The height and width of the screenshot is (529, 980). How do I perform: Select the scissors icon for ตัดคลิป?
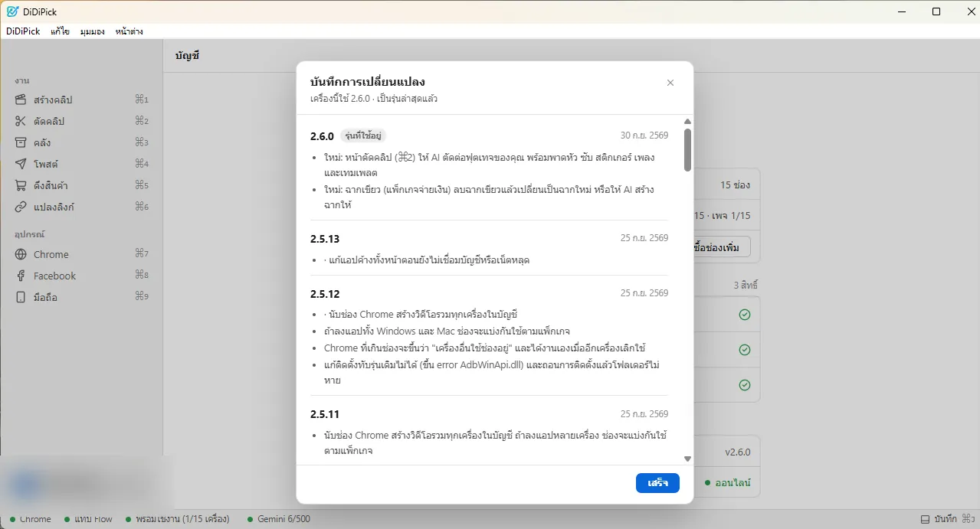(x=21, y=121)
